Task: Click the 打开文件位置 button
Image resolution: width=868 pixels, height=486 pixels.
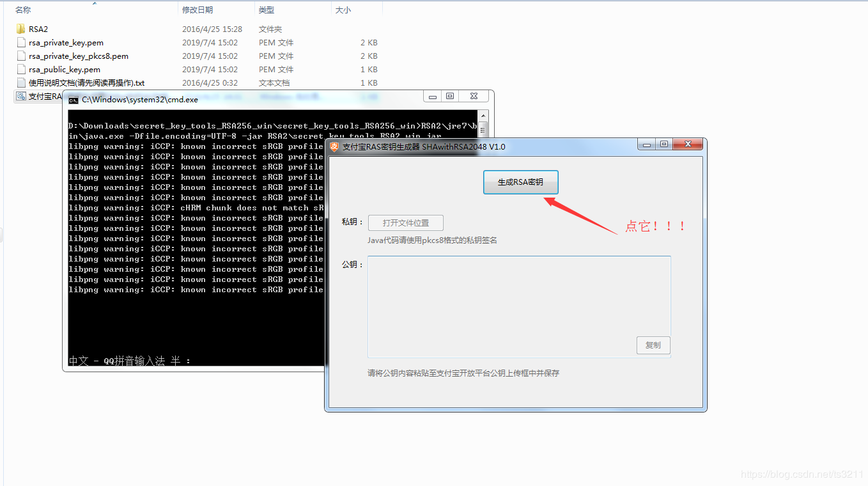Action: point(406,223)
